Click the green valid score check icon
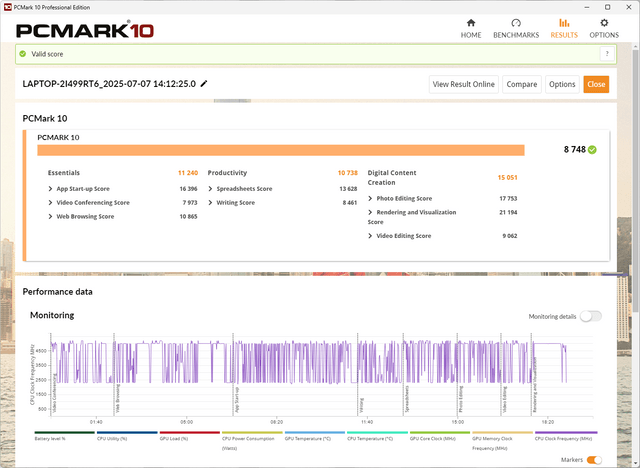The height and width of the screenshot is (468, 640). click(x=23, y=54)
